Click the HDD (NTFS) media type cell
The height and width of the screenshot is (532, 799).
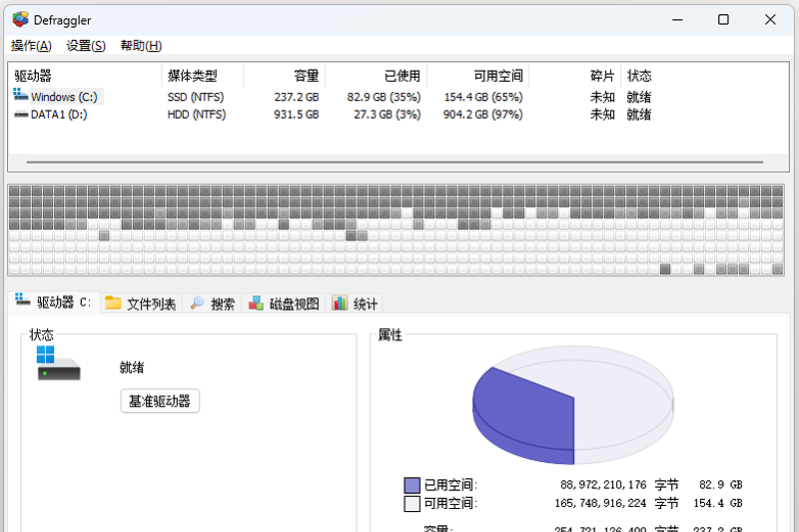197,115
